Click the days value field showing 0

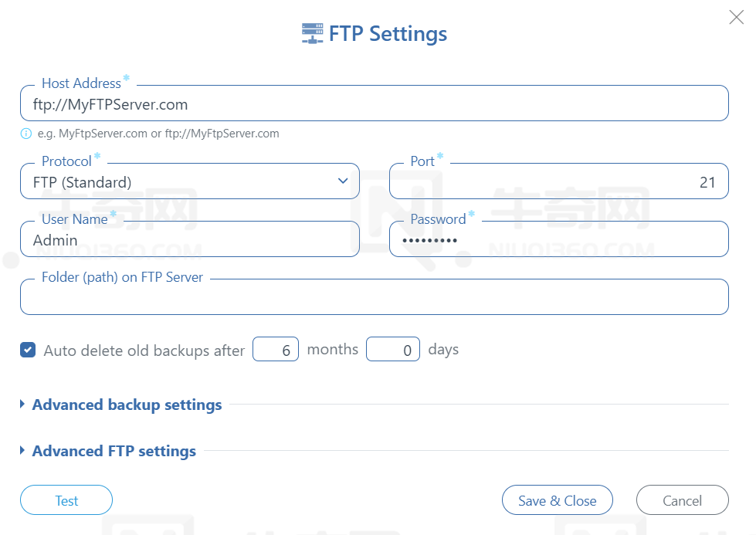393,350
